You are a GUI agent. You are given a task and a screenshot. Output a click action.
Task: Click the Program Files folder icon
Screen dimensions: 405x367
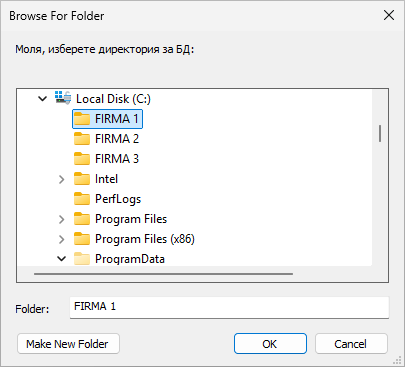click(x=82, y=219)
